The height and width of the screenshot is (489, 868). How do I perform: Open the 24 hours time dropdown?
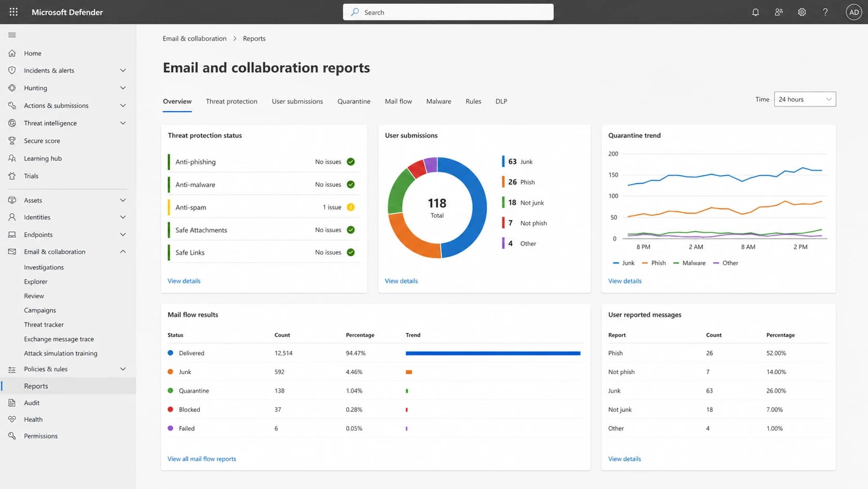805,99
